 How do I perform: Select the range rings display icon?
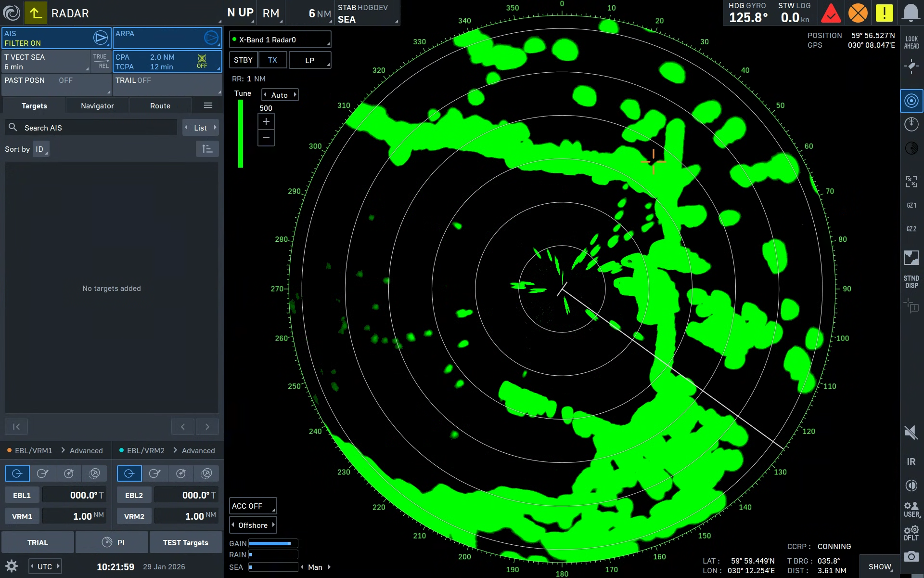pyautogui.click(x=911, y=101)
